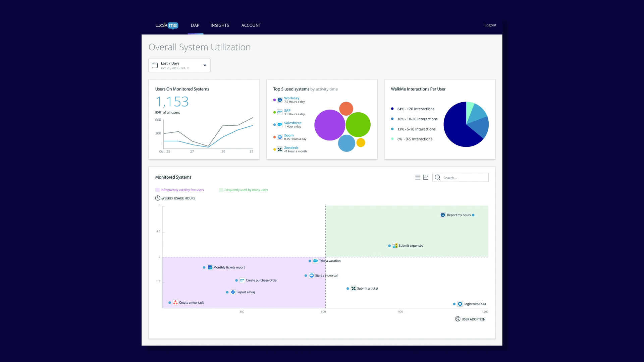Click the Okta icon by Login with Okta
The image size is (644, 362).
460,304
